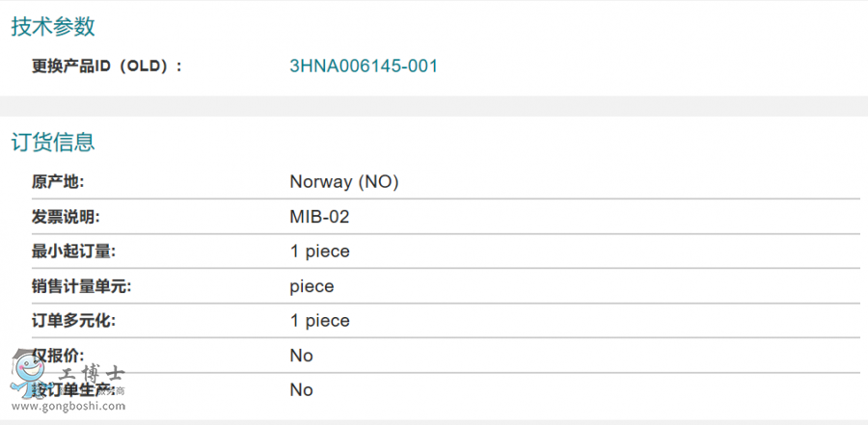This screenshot has width=868, height=425.
Task: Open the 3HNA006145-001 product ID link
Action: tap(364, 66)
